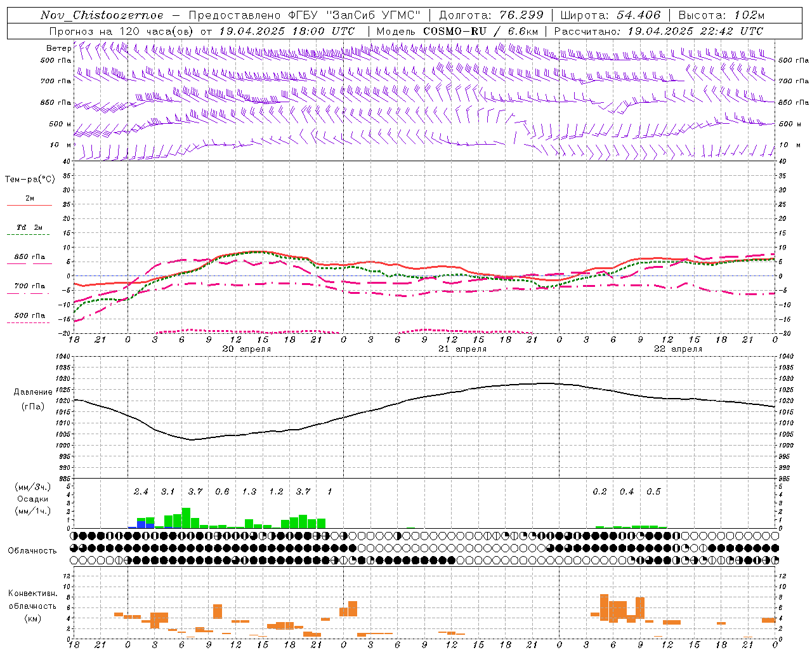Click the 0.4 precipitation total
This screenshot has height=650, width=812.
pyautogui.click(x=627, y=492)
